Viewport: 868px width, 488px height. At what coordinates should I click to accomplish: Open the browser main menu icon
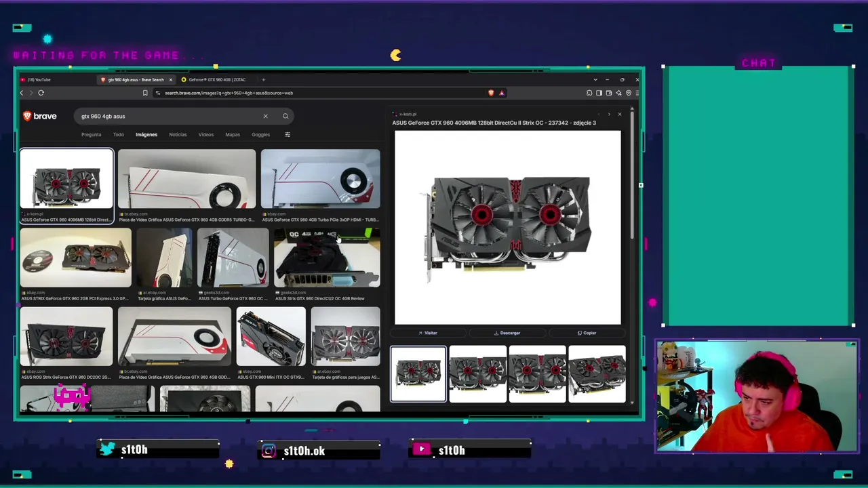pyautogui.click(x=637, y=93)
